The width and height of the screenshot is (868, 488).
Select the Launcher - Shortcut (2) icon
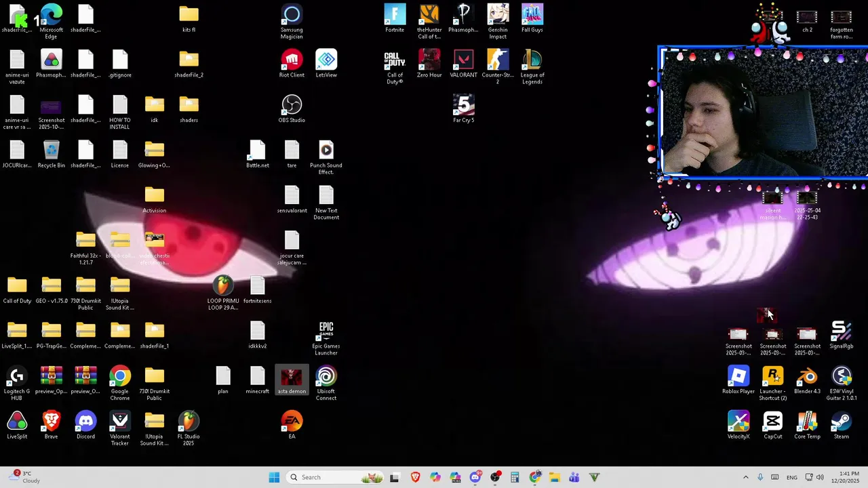click(x=773, y=383)
